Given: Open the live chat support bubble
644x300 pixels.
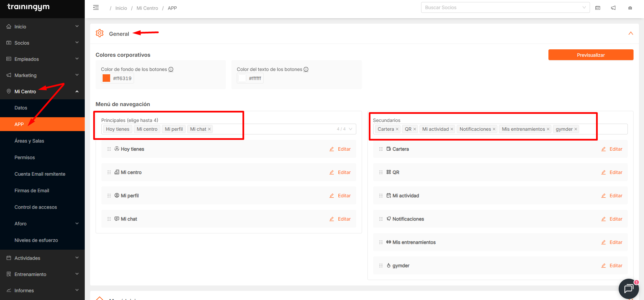Looking at the screenshot, I should pos(628,289).
